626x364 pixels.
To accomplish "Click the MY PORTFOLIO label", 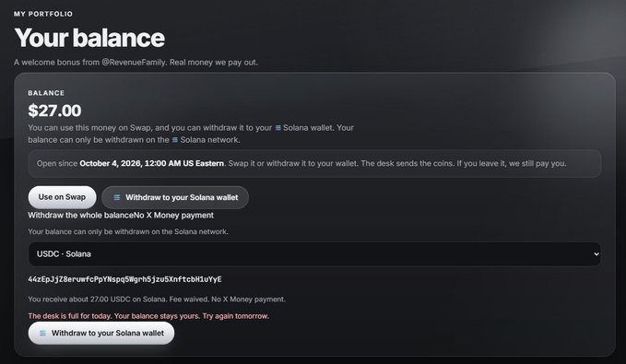I will point(43,14).
